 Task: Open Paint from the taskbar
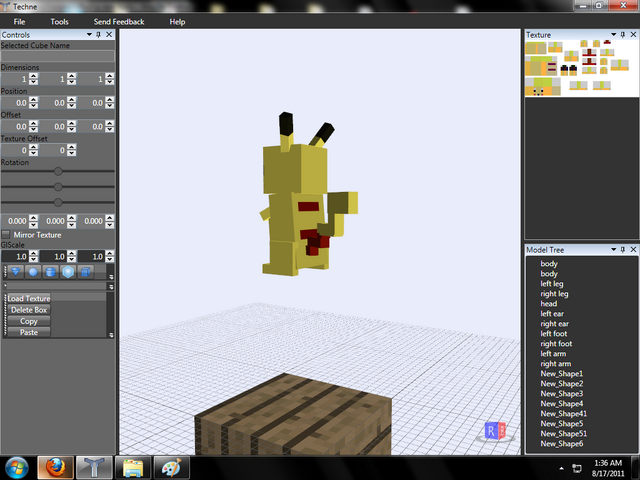(171, 468)
